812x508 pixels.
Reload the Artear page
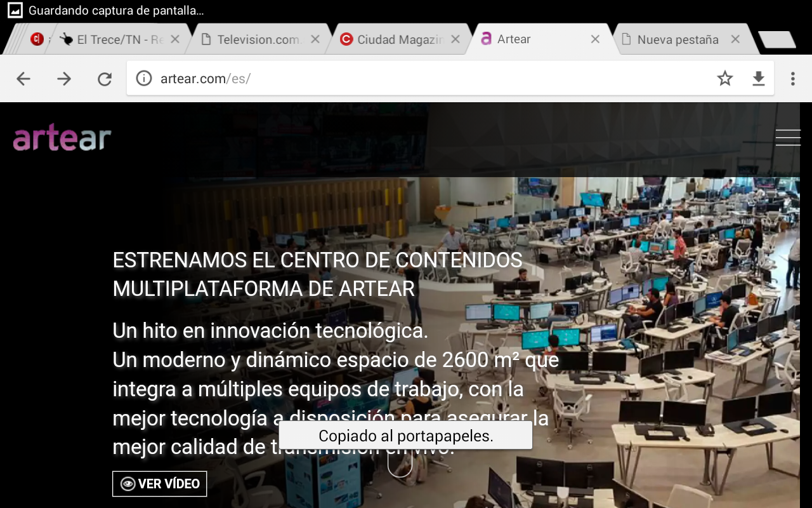point(105,79)
